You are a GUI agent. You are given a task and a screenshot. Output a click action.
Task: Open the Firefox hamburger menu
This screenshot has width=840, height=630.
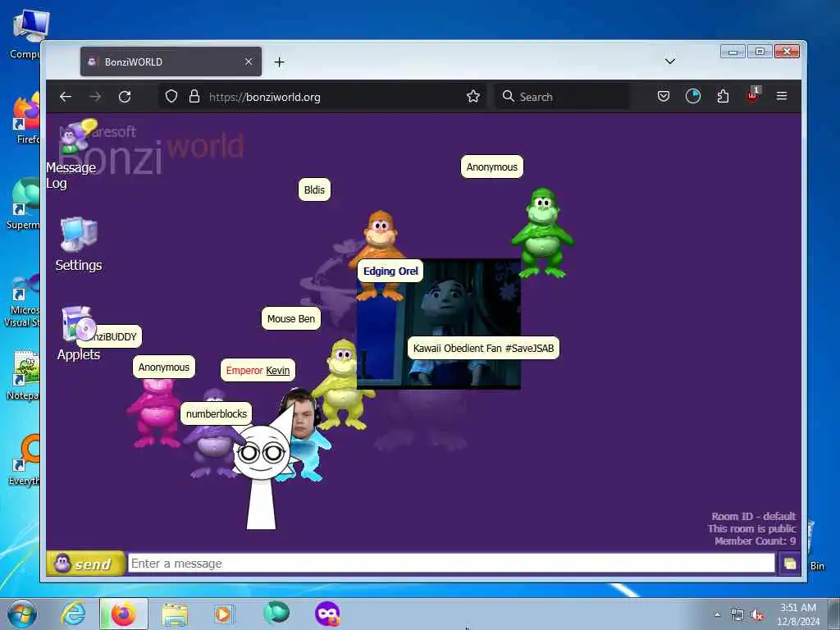(x=782, y=96)
